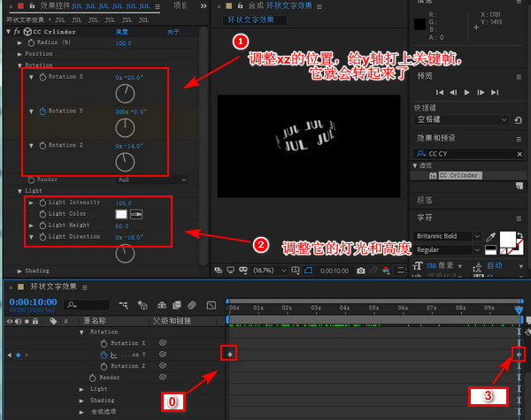Screen dimensions: 531x420
Task: Expand the Shading property group
Action: pyautogui.click(x=19, y=271)
